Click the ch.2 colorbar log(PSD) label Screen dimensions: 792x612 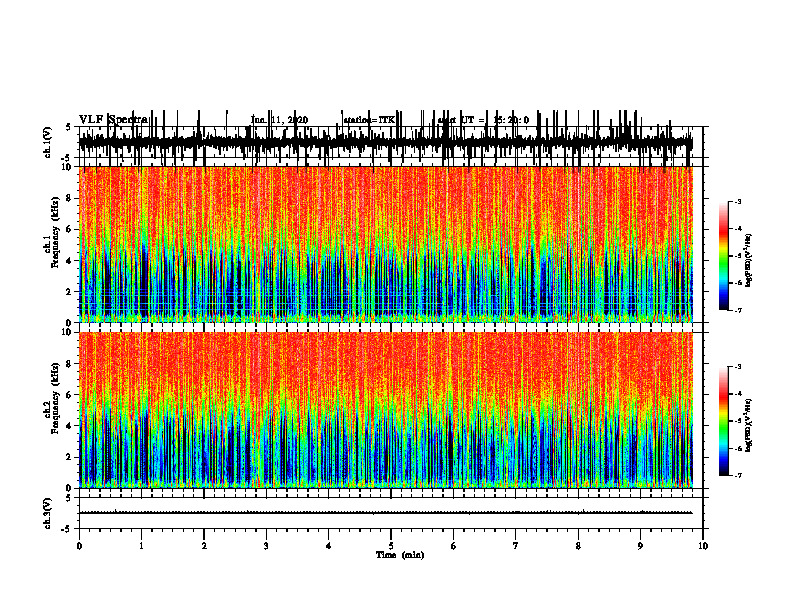tap(748, 425)
